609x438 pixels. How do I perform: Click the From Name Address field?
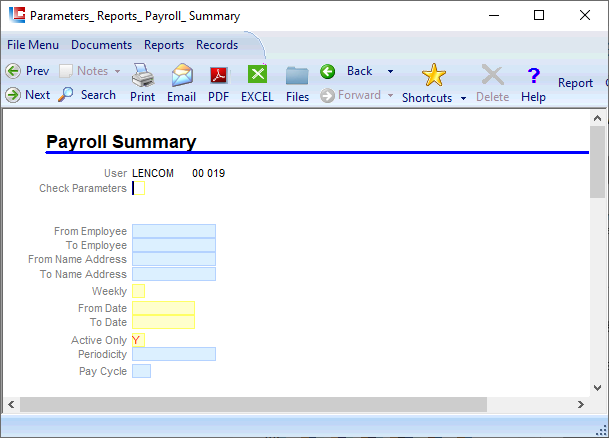pos(174,259)
